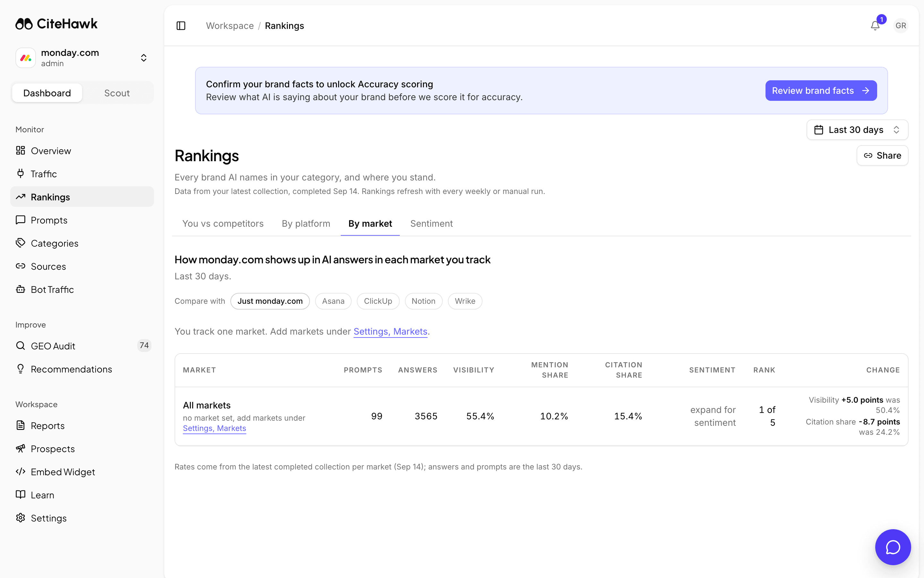Click the Recommendations lightbulb icon
The width and height of the screenshot is (924, 578).
(21, 369)
